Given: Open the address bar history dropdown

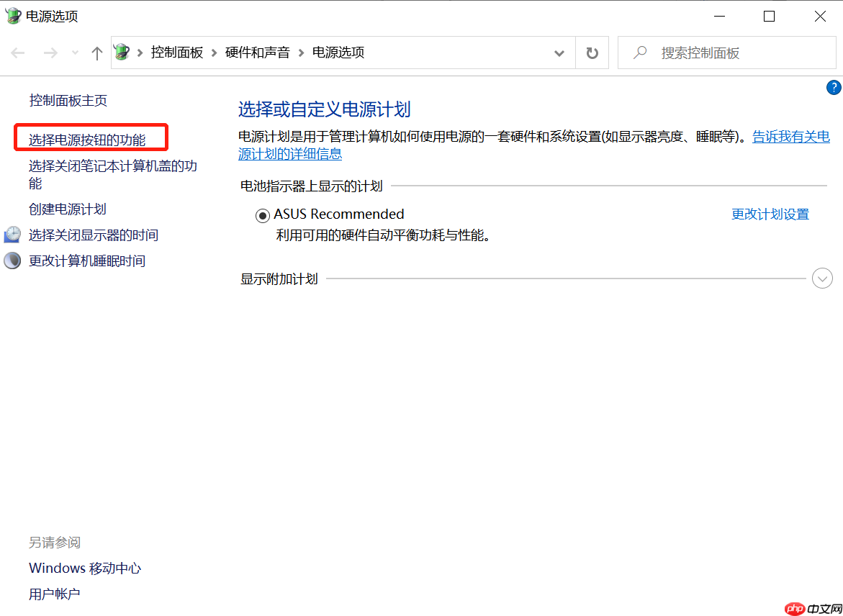Looking at the screenshot, I should (x=559, y=52).
